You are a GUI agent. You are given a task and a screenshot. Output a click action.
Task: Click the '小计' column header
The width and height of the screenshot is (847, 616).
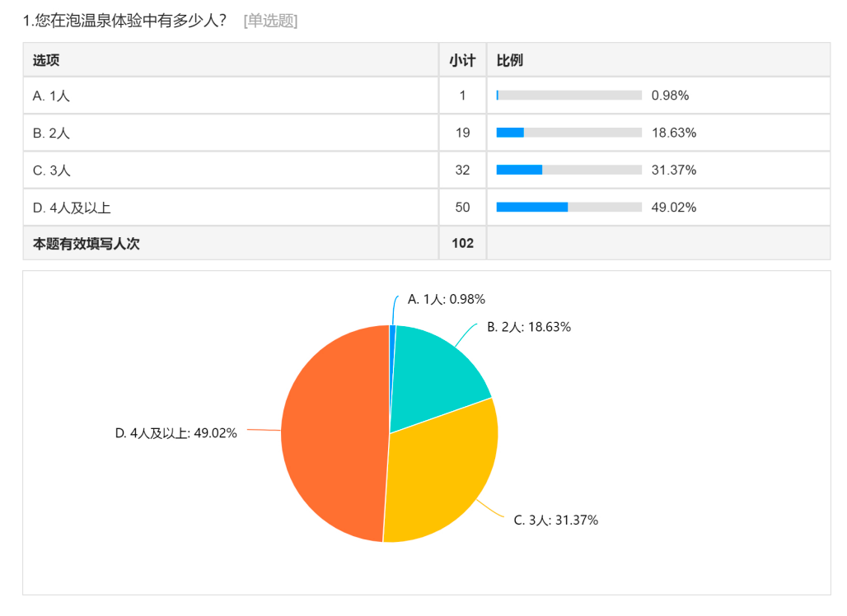pyautogui.click(x=462, y=60)
